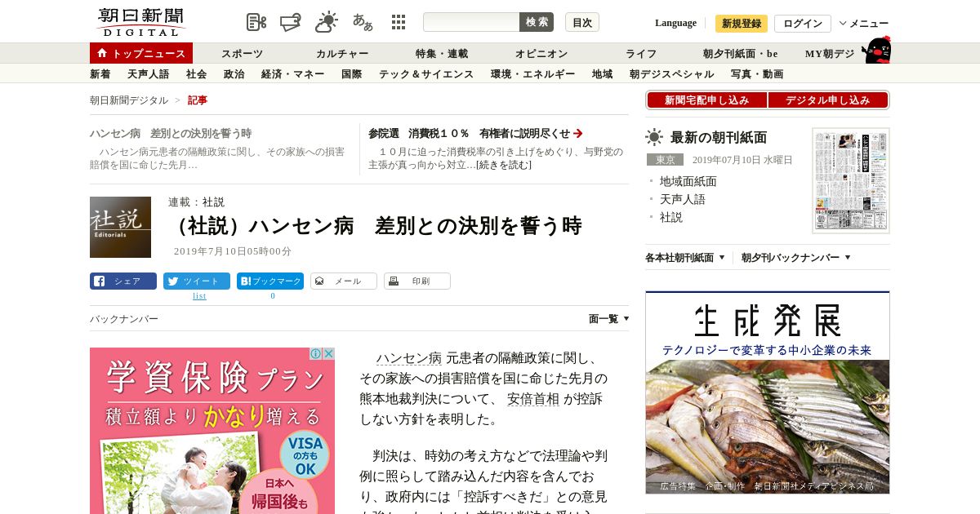Viewport: 980px width, 514px height.
Task: Click [続きを読む] link
Action: tap(504, 165)
